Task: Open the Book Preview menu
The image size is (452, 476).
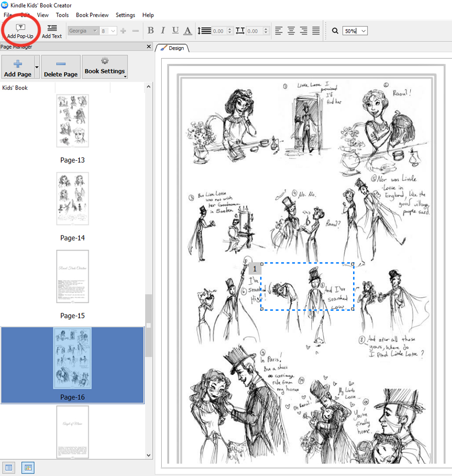Action: click(x=92, y=15)
